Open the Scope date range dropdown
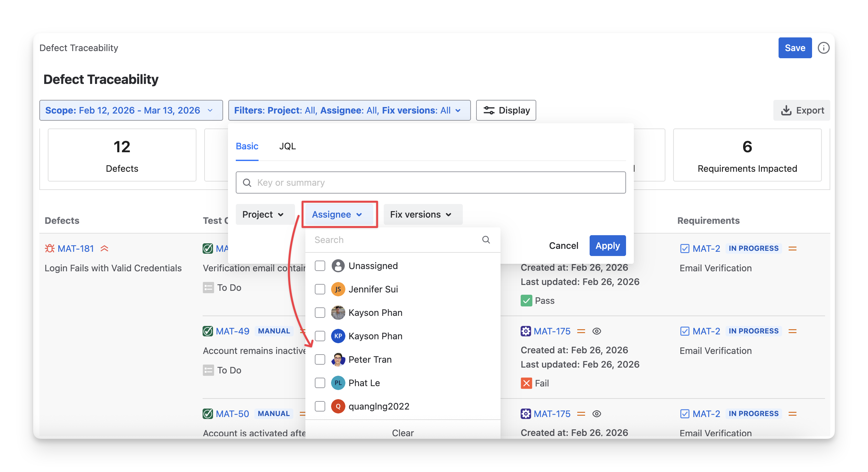Image resolution: width=868 pixels, height=472 pixels. tap(131, 110)
